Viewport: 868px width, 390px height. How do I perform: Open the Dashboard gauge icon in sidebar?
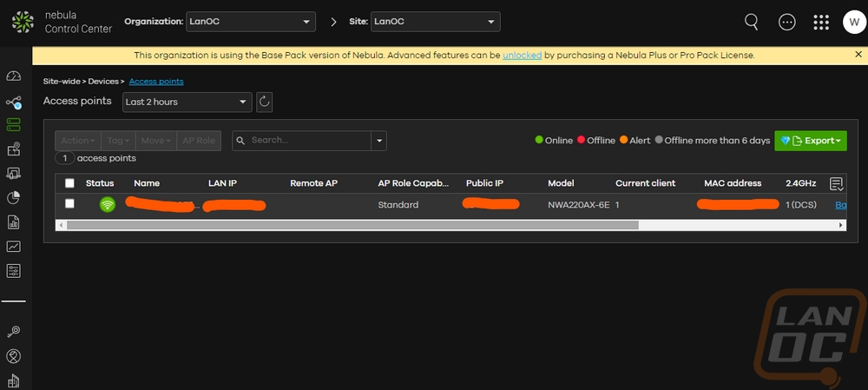click(x=13, y=76)
